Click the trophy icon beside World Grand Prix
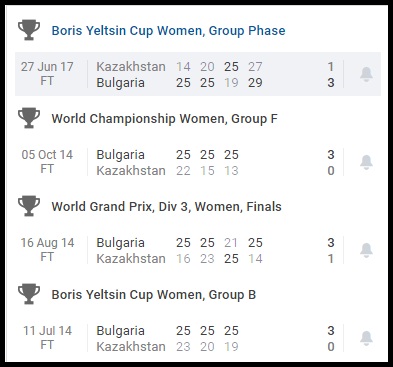Viewport: 393px width, 367px height. (29, 206)
